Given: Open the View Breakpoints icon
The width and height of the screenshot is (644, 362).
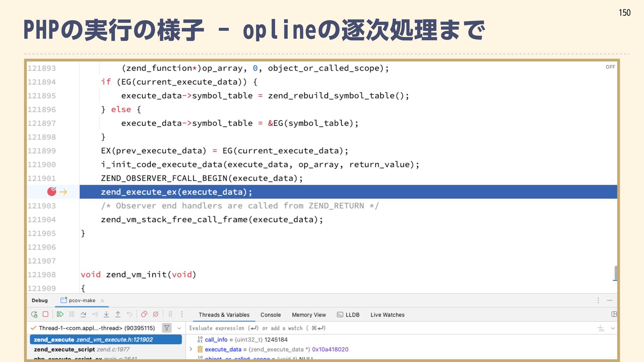Looking at the screenshot, I should coord(144,314).
